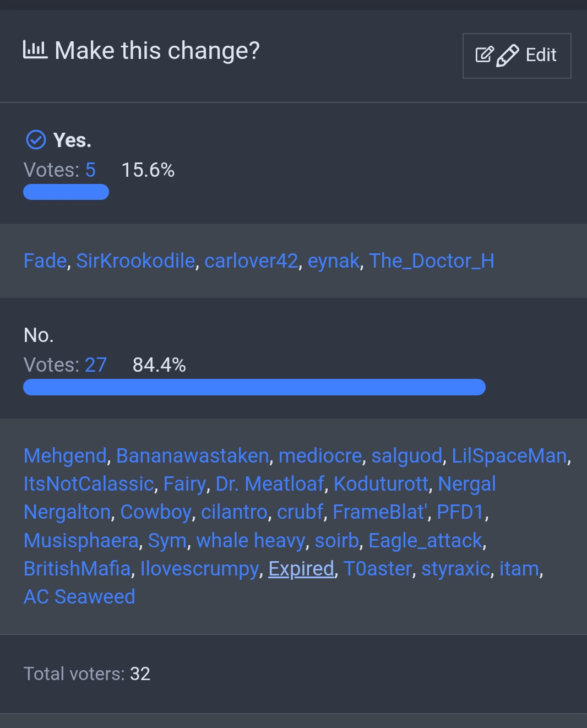Click voter name Dr. Meatloaf
587x728 pixels.
[x=270, y=484]
